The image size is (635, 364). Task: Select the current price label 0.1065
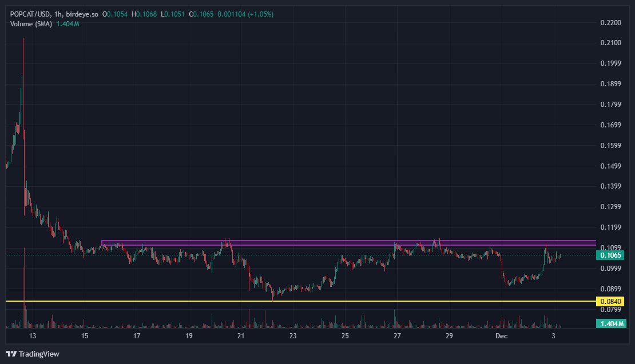point(609,255)
